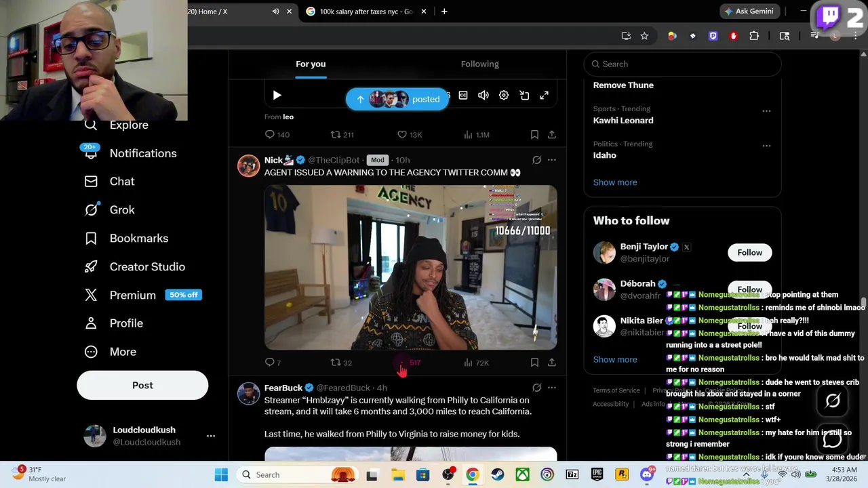Click the new posts 'posted' pill
Image resolution: width=868 pixels, height=488 pixels.
pyautogui.click(x=397, y=99)
